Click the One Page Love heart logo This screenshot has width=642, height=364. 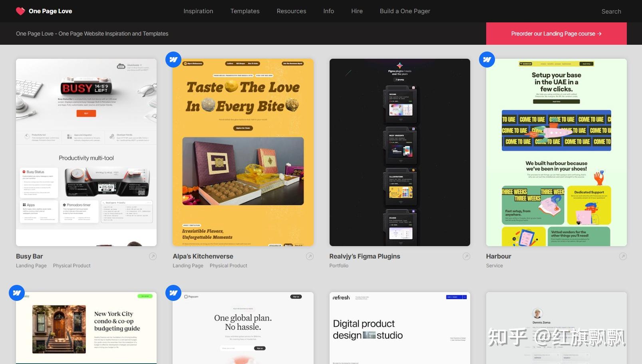20,11
